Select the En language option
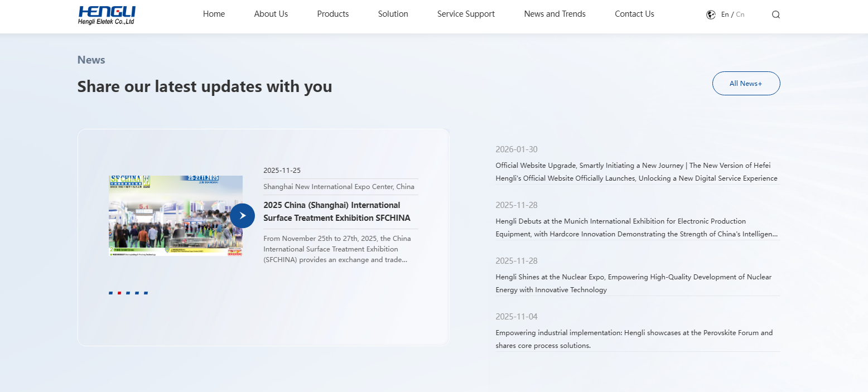This screenshot has width=868, height=392. pos(725,14)
